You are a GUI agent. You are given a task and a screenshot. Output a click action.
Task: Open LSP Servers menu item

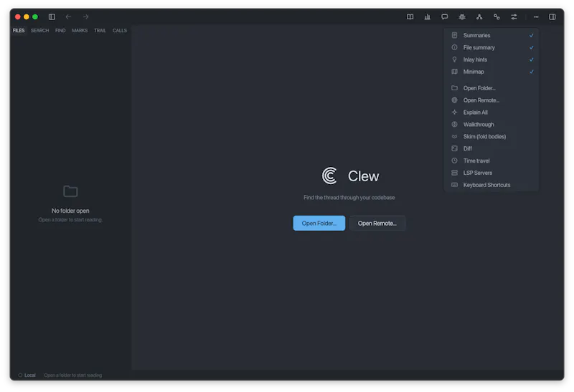491,173
